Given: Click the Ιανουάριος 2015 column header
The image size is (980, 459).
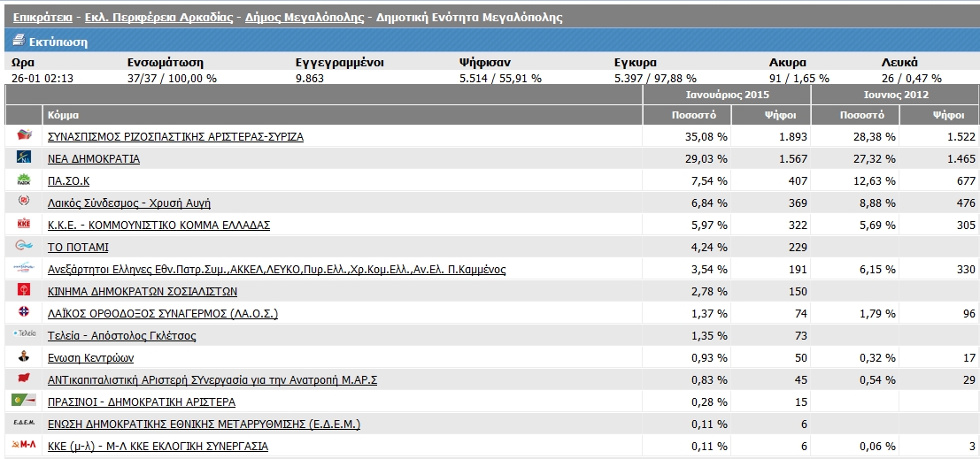Looking at the screenshot, I should (728, 95).
